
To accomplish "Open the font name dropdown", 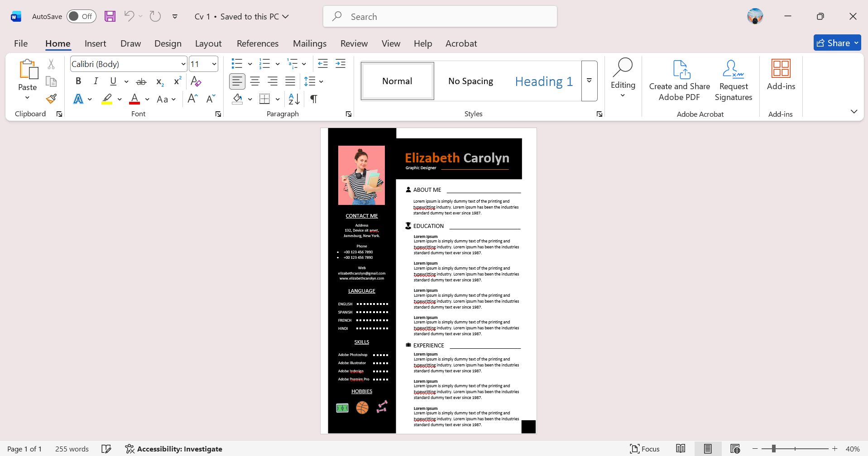I will 182,63.
